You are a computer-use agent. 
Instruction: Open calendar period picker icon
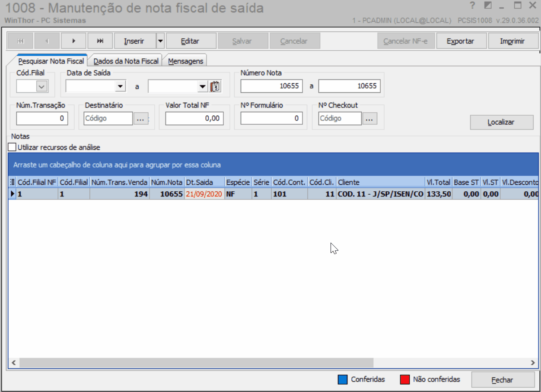215,86
